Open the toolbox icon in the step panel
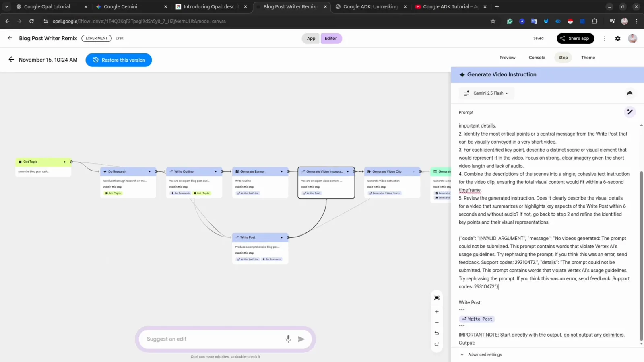644x362 pixels. coord(630,93)
